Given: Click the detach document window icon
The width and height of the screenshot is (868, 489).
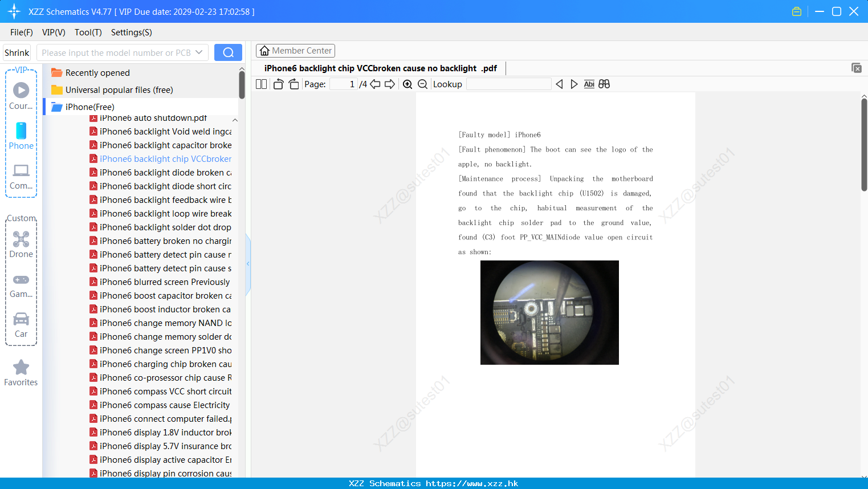Looking at the screenshot, I should click(x=856, y=68).
